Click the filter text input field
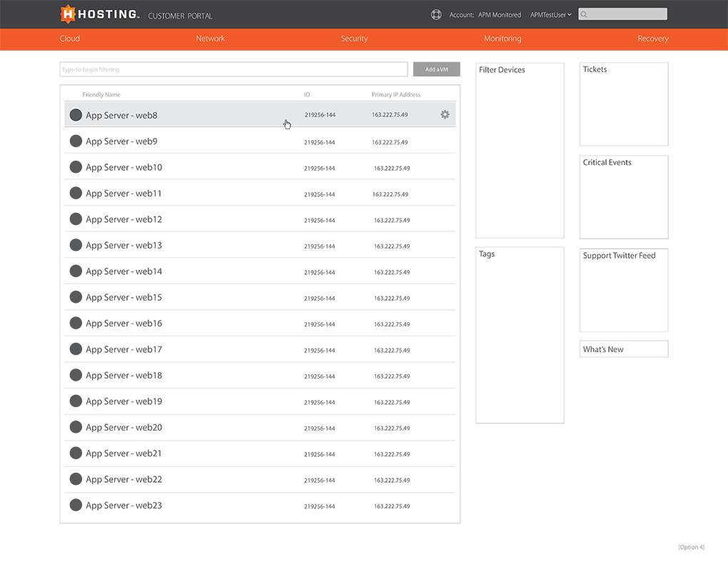Screen dimensions: 728x572 tap(233, 70)
